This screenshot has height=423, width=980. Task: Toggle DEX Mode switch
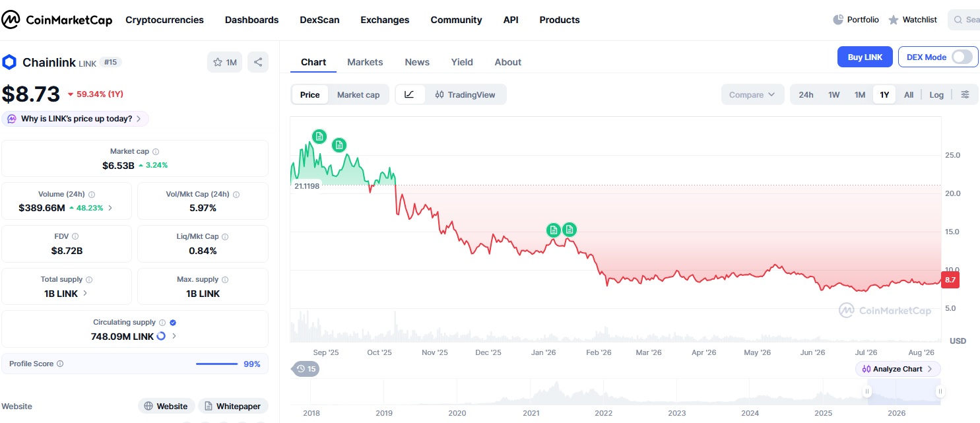coord(962,57)
